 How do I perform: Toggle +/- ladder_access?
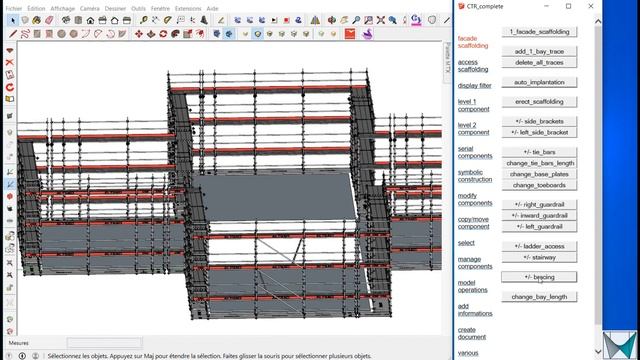tap(539, 246)
